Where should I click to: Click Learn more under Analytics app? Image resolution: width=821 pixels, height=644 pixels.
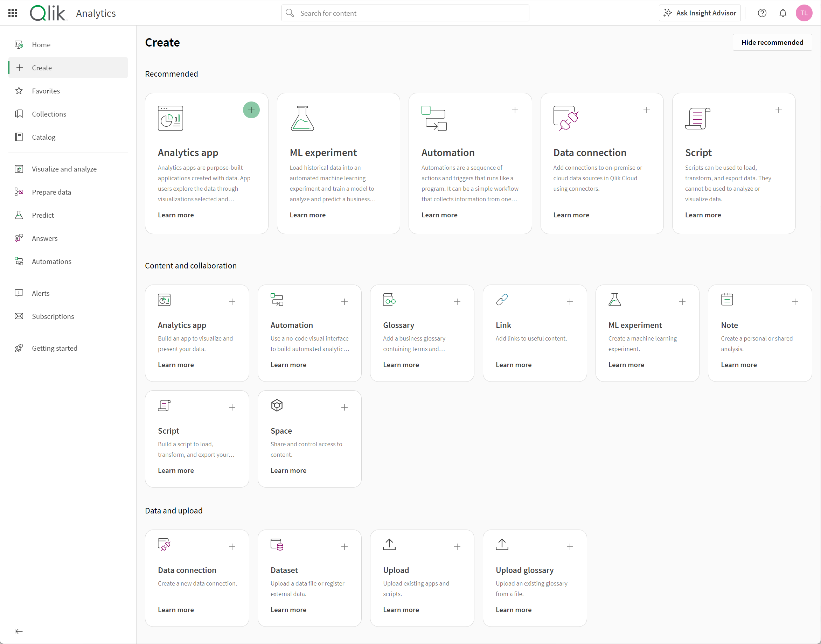pos(176,215)
